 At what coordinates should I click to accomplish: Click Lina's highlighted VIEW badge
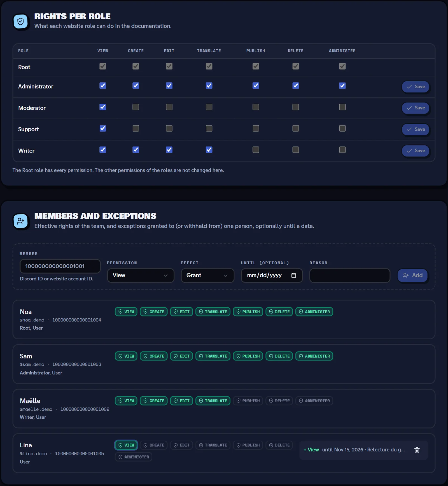126,445
